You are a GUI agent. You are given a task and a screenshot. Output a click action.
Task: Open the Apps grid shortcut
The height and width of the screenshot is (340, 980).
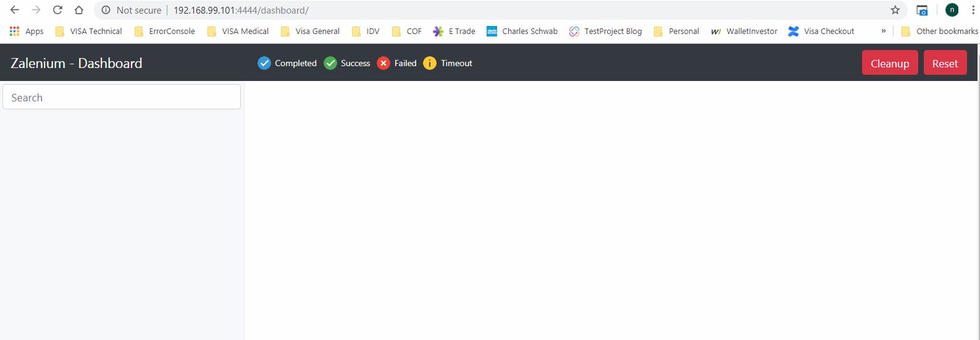point(27,31)
